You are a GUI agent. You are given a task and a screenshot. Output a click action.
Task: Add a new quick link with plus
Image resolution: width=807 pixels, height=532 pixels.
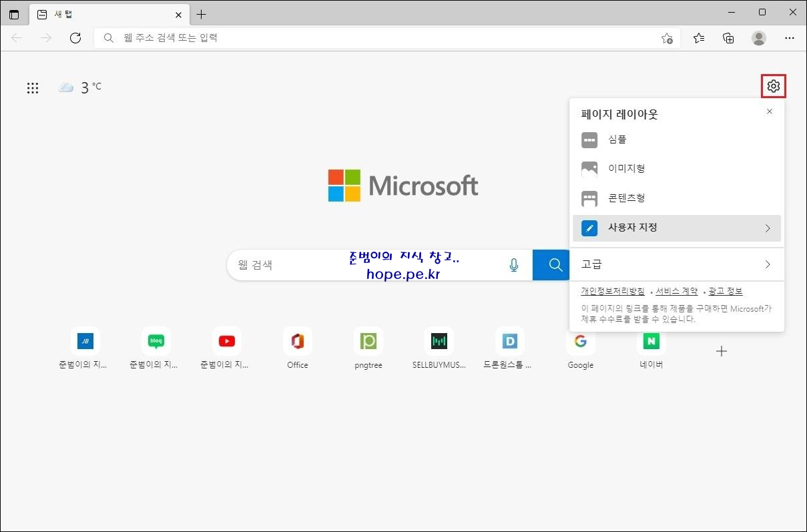tap(722, 351)
